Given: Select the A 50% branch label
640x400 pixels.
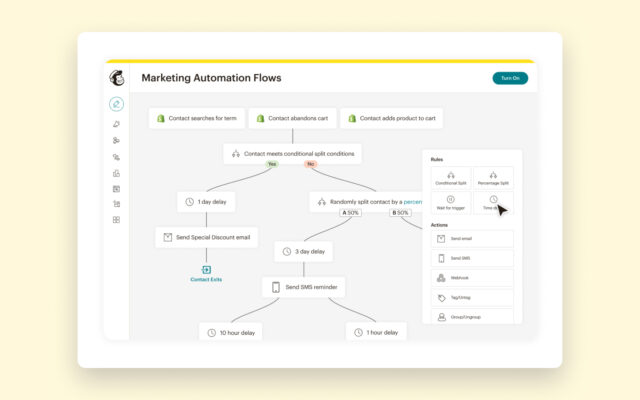Looking at the screenshot, I should [x=350, y=213].
